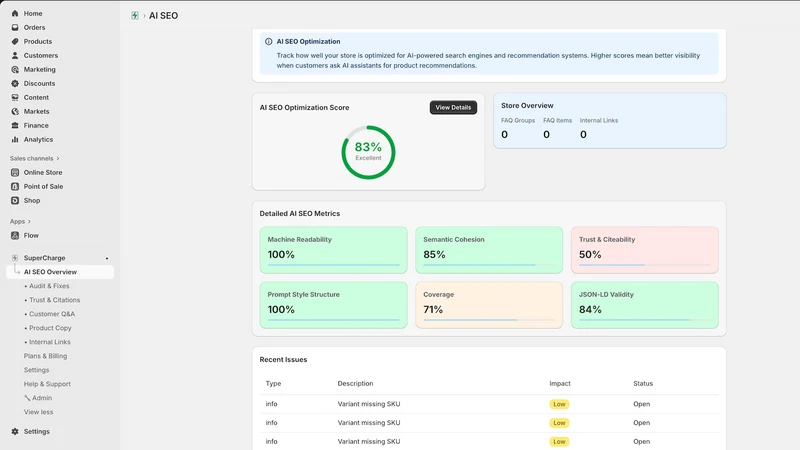Click the Point of Sale icon
The width and height of the screenshot is (800, 450).
coord(15,186)
